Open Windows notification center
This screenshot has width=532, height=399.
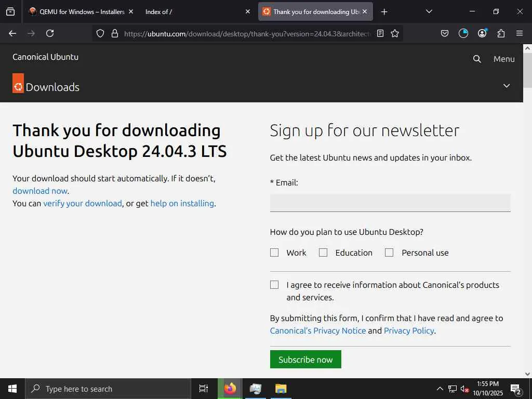click(x=516, y=390)
